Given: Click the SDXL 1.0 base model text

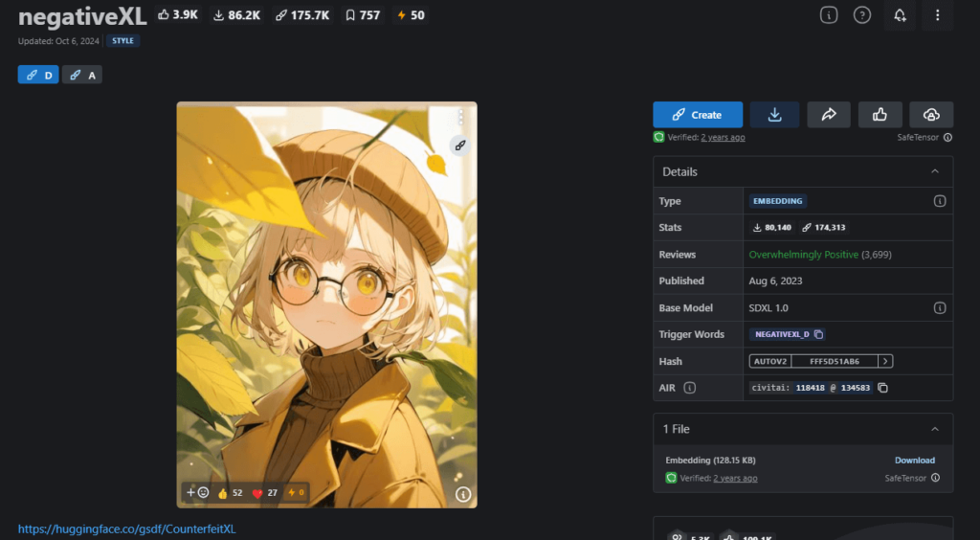Looking at the screenshot, I should coord(768,308).
